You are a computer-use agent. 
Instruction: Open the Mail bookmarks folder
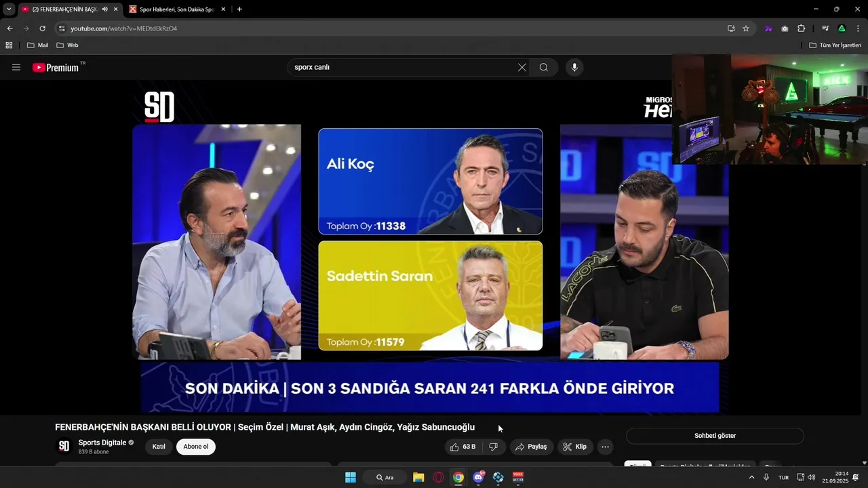37,45
